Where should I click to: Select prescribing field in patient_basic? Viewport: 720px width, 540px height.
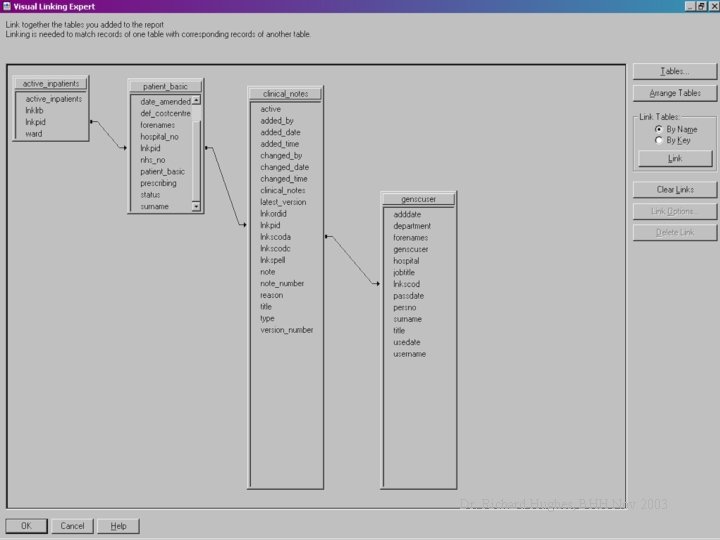click(158, 183)
